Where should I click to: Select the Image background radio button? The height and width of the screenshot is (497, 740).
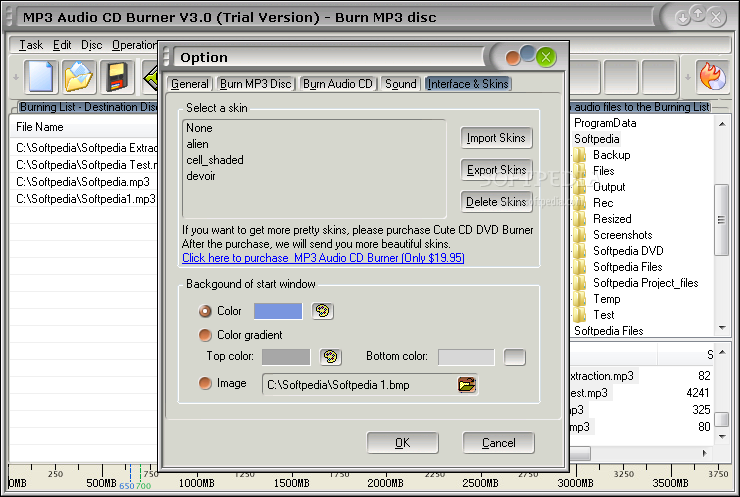pyautogui.click(x=205, y=383)
